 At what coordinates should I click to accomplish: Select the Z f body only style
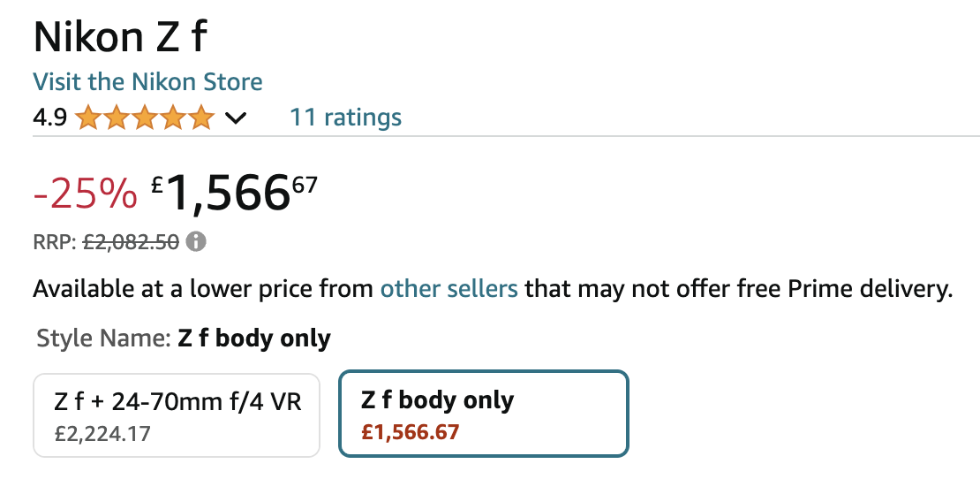(x=483, y=414)
